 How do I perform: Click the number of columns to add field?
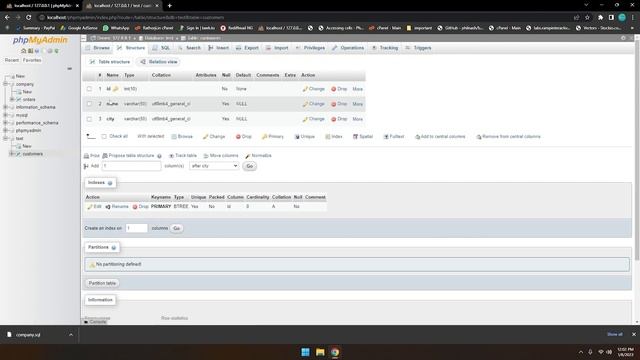pos(131,166)
